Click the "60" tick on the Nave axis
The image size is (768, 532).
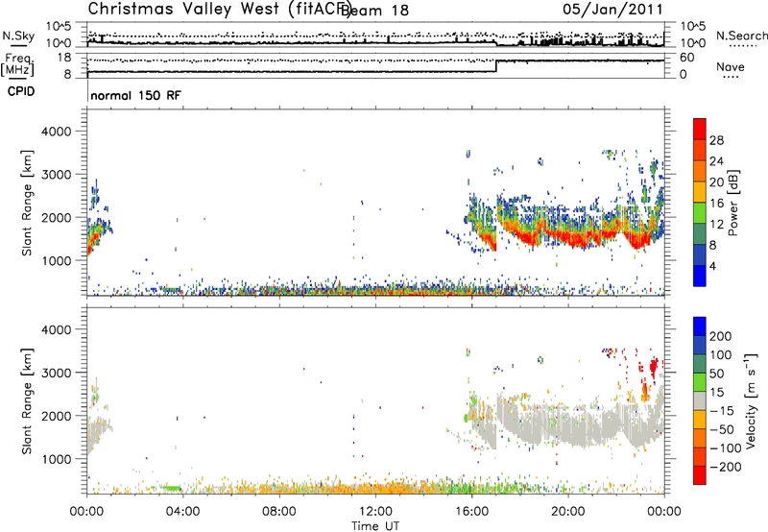687,58
